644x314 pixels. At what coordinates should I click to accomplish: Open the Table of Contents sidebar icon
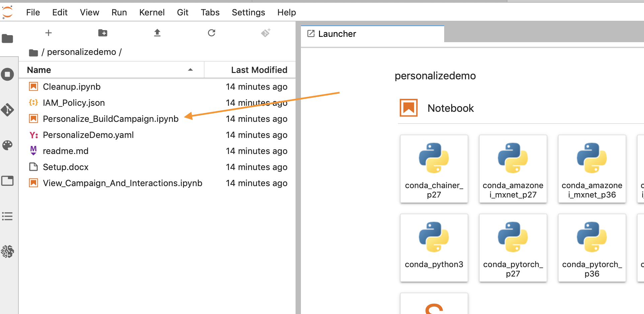7,216
